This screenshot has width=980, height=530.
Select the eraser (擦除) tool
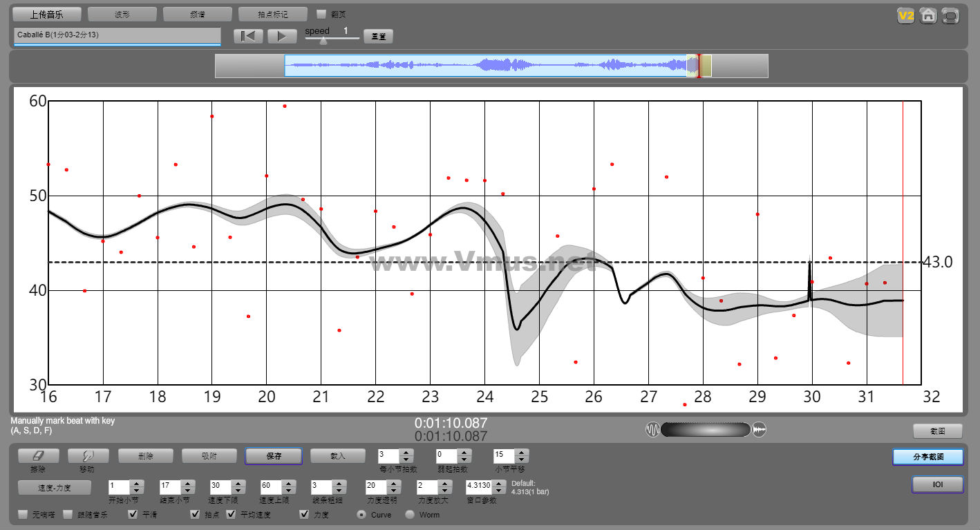click(x=38, y=456)
